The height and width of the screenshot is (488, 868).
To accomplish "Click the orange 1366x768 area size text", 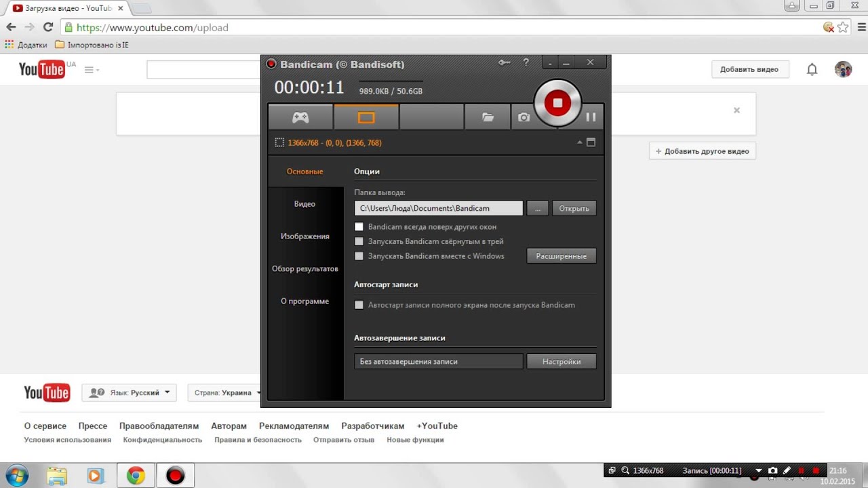I will (x=334, y=143).
